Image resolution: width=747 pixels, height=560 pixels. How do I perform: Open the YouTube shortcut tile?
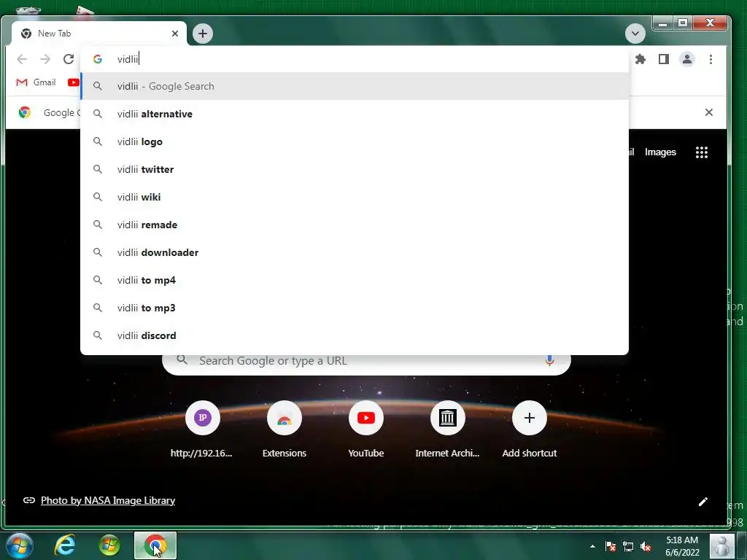(x=366, y=429)
